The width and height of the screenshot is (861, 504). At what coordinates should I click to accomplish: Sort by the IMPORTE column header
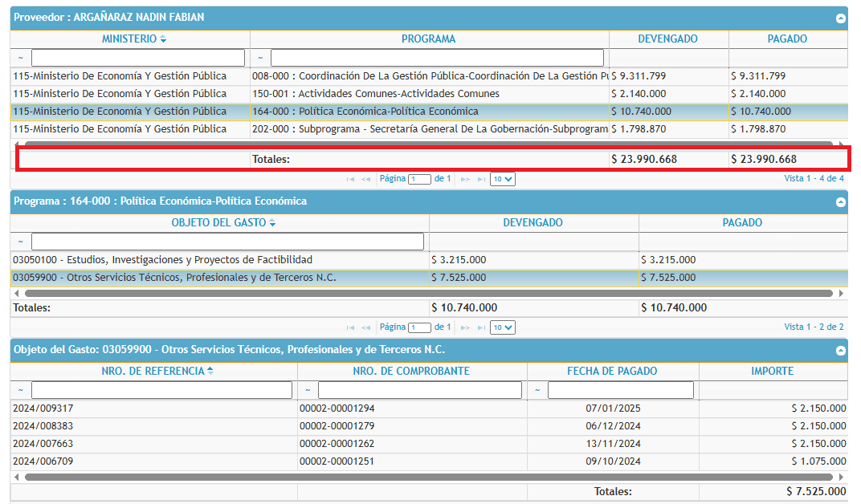pyautogui.click(x=772, y=371)
